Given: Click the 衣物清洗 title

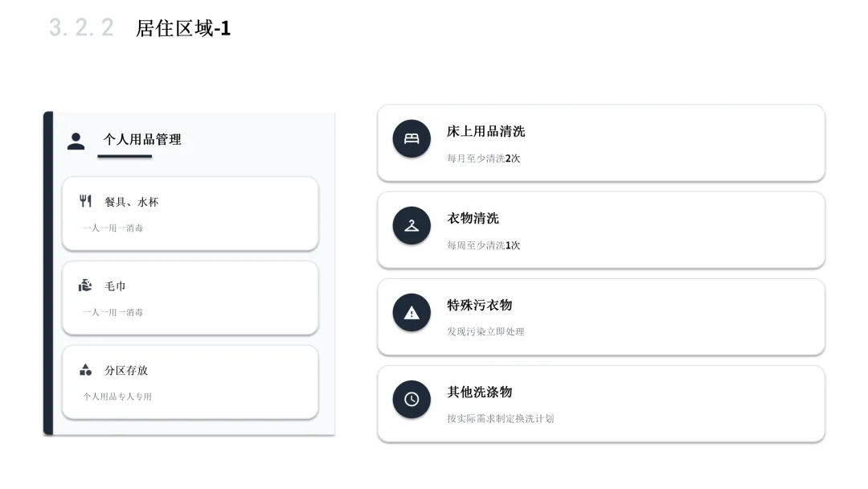Looking at the screenshot, I should [x=473, y=218].
